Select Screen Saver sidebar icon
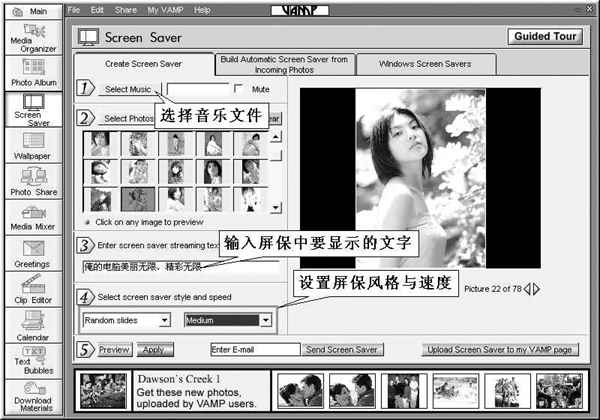 tap(33, 110)
